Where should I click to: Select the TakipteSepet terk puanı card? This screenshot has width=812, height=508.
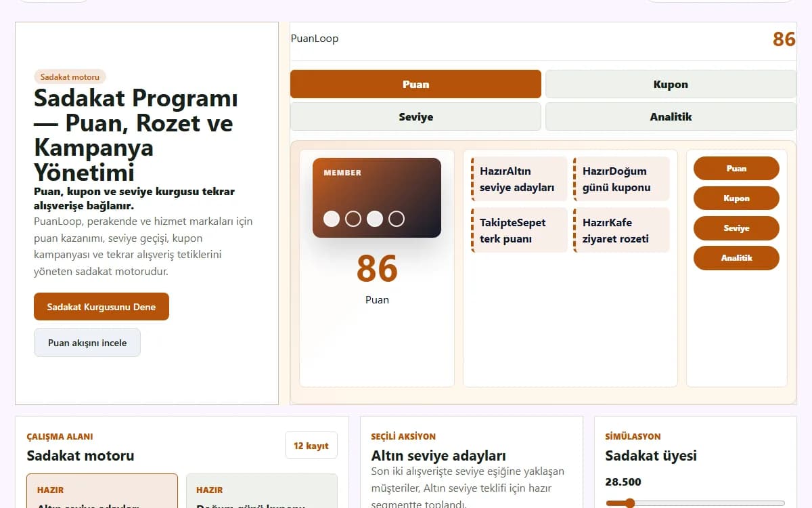click(519, 230)
